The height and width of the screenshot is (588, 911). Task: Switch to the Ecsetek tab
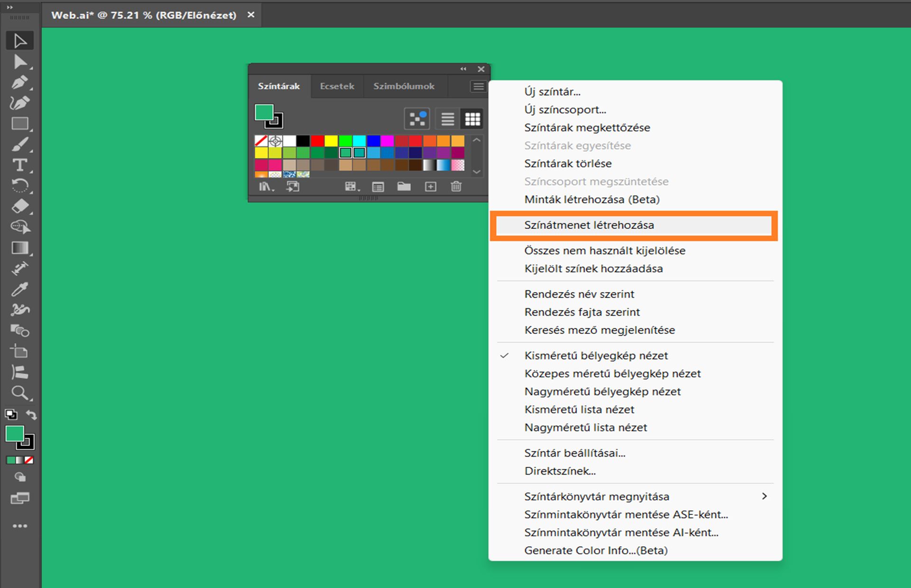click(337, 86)
